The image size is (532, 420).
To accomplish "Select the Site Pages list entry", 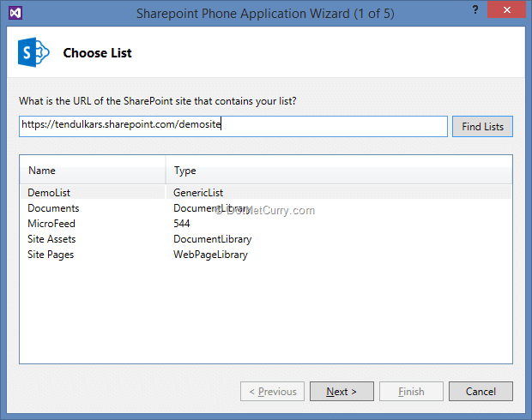I will pyautogui.click(x=51, y=255).
